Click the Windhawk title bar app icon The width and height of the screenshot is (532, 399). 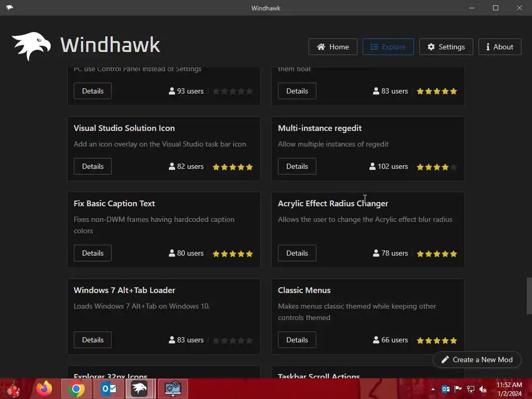[x=9, y=7]
